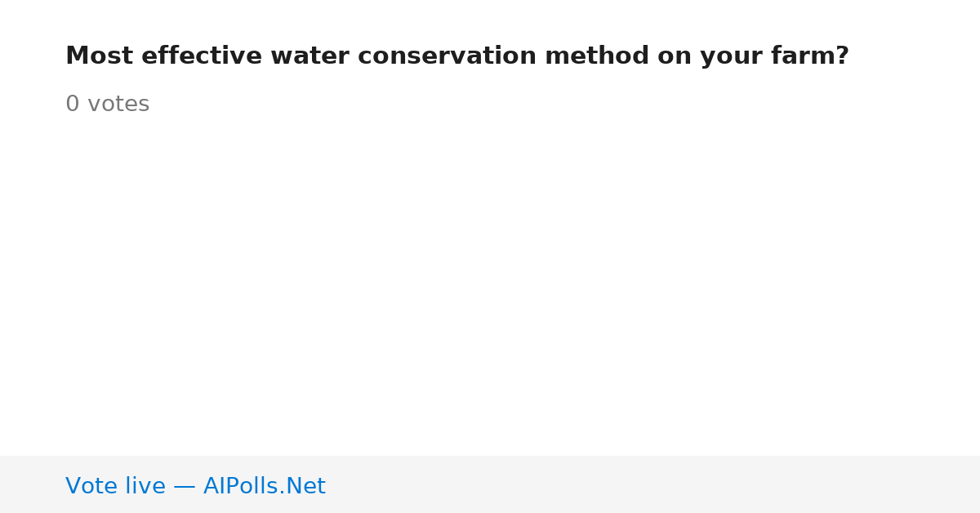Open the "Vote live — AIPolls.Net" link
This screenshot has height=513, width=980.
[195, 486]
